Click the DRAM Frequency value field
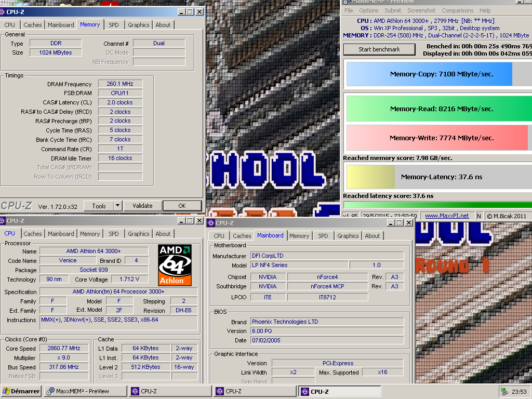 (120, 84)
